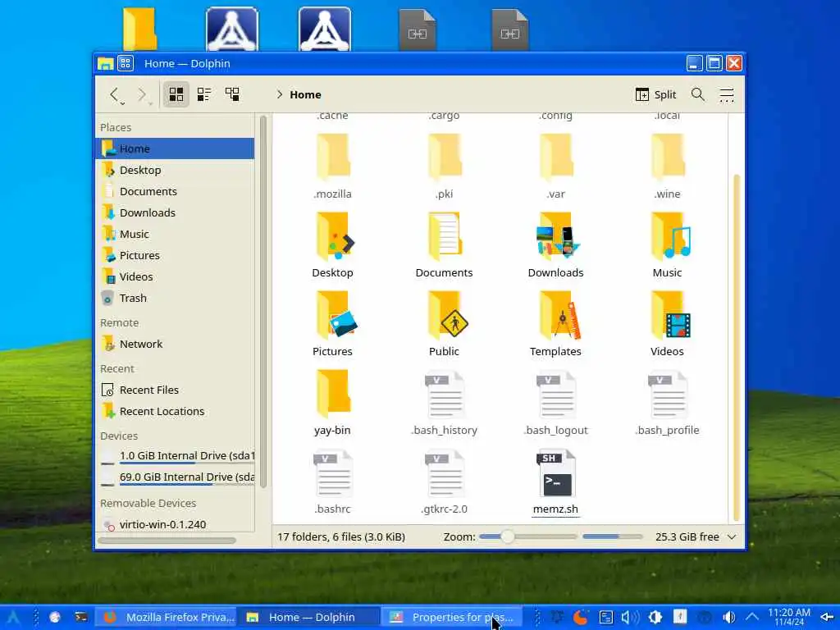Open Recent Files in sidebar
Image resolution: width=840 pixels, height=630 pixels.
[x=176, y=390]
